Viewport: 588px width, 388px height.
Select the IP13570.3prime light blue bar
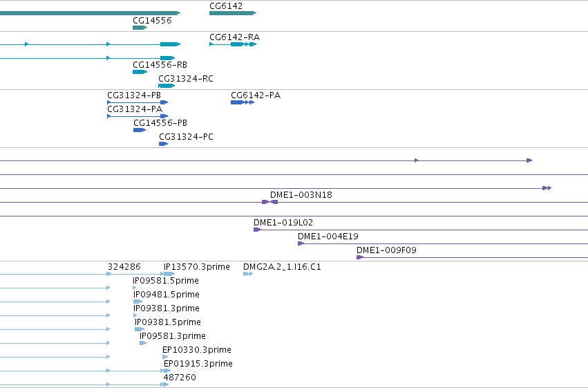click(169, 274)
